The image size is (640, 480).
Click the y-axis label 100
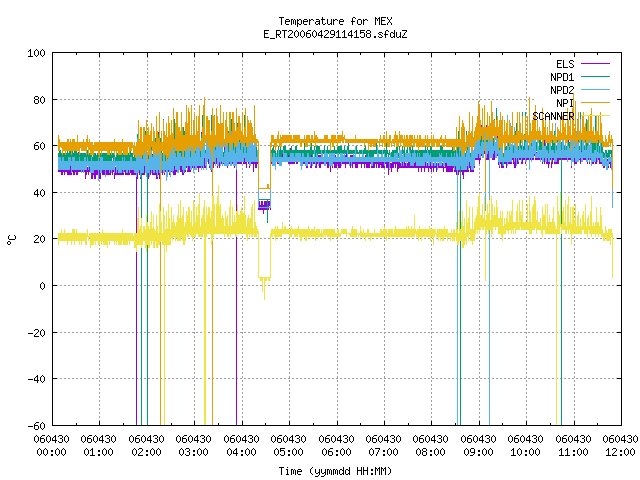(36, 53)
